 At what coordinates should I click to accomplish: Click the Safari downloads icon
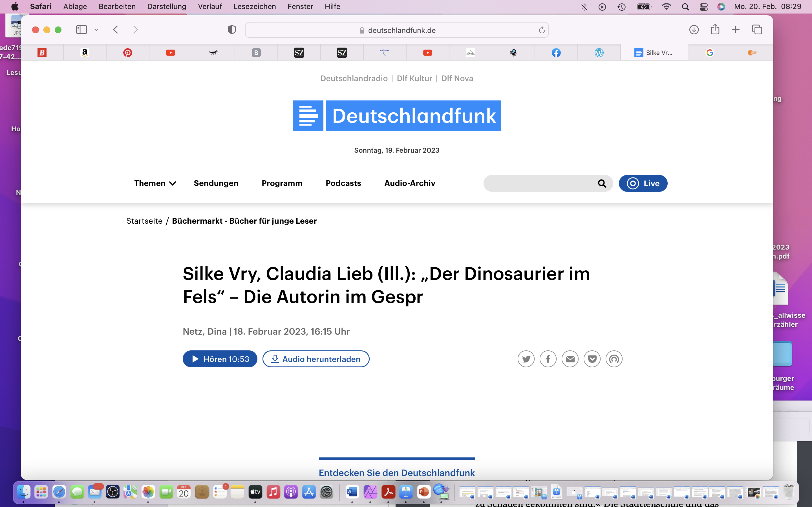point(694,30)
